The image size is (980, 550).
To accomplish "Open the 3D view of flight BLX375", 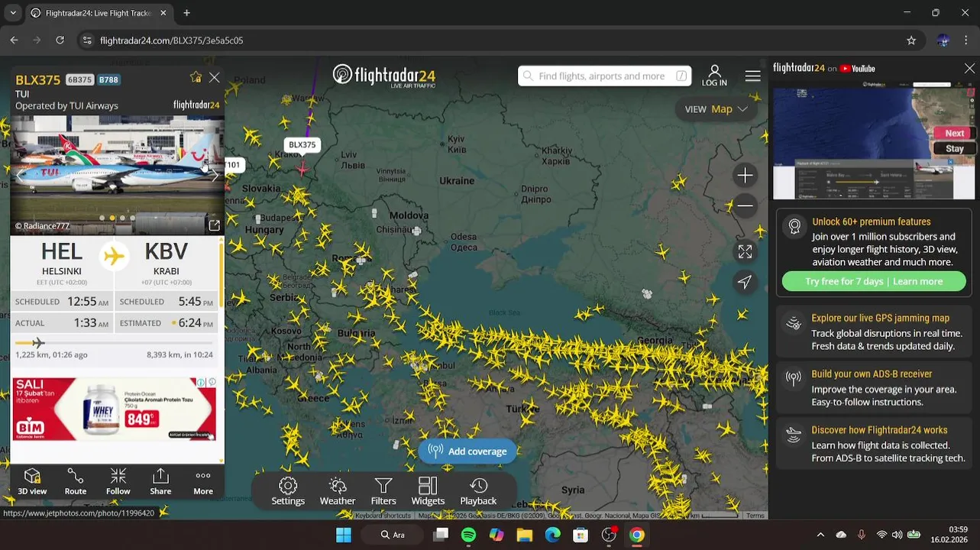I will click(32, 482).
